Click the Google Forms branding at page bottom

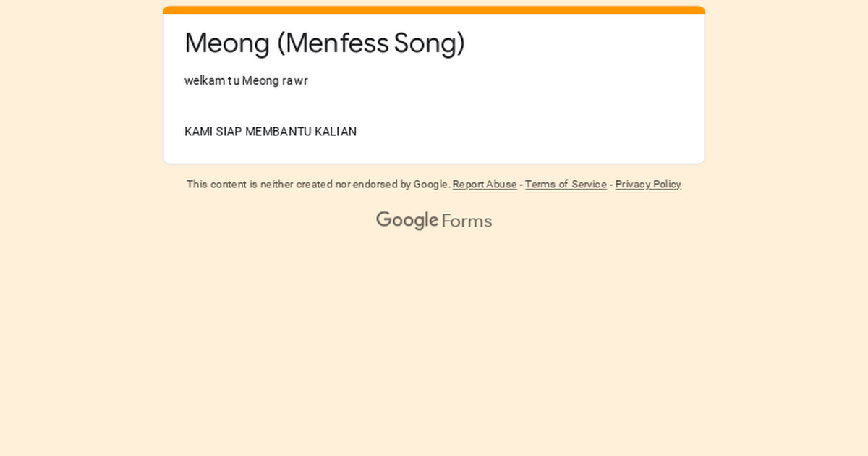[x=434, y=220]
